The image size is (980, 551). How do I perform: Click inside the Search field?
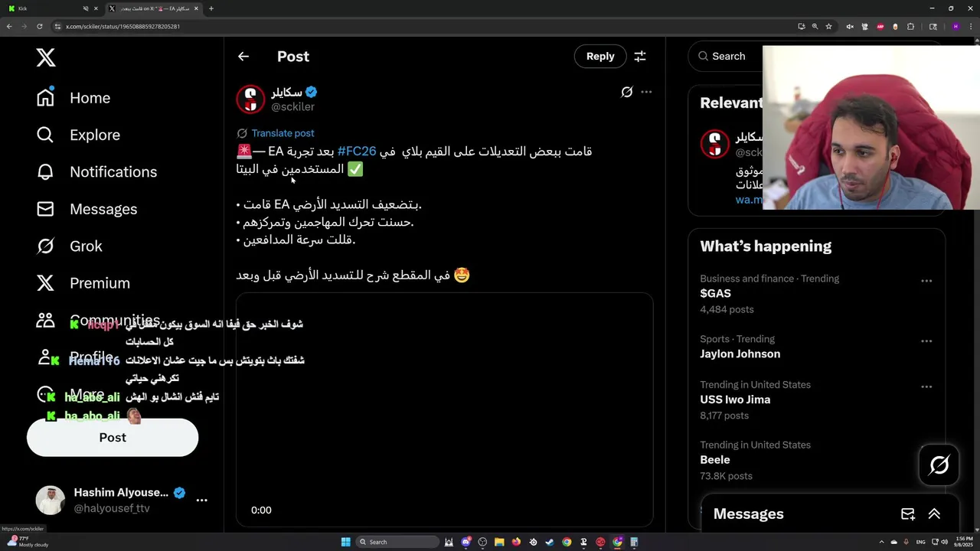coord(728,56)
